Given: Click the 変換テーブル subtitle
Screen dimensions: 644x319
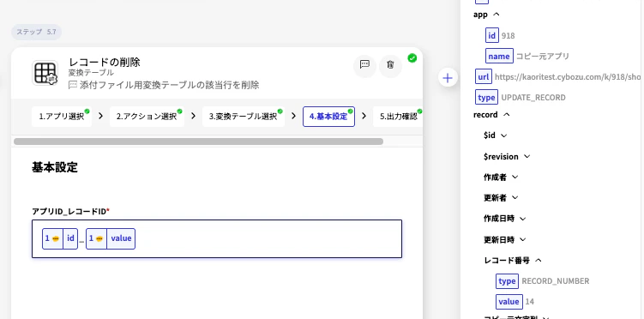Looking at the screenshot, I should point(91,73).
